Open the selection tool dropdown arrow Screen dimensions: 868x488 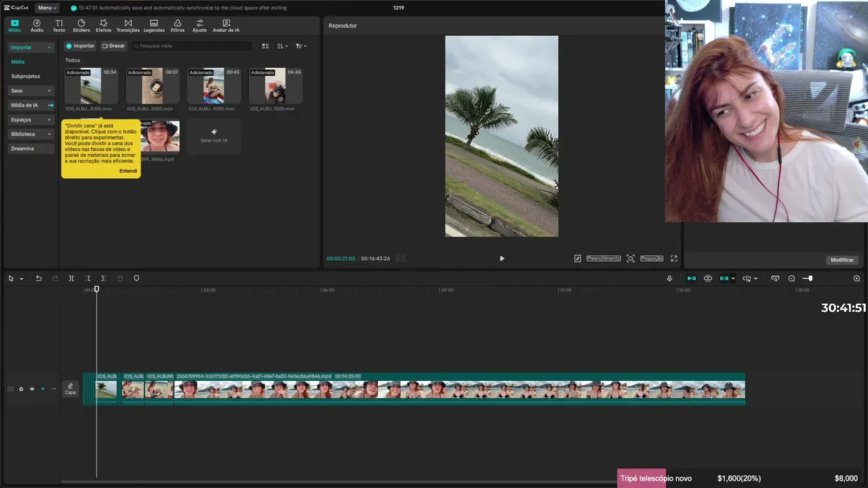(x=21, y=279)
